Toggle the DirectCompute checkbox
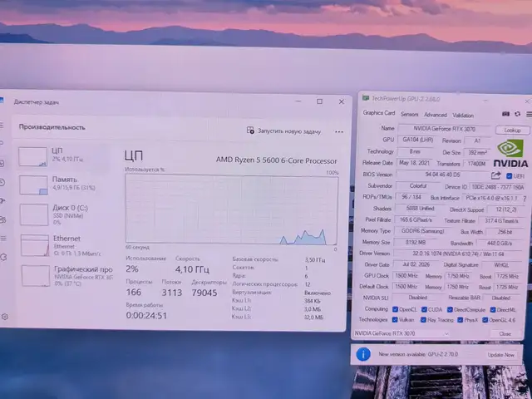This screenshot has height=399, width=532. [450, 309]
